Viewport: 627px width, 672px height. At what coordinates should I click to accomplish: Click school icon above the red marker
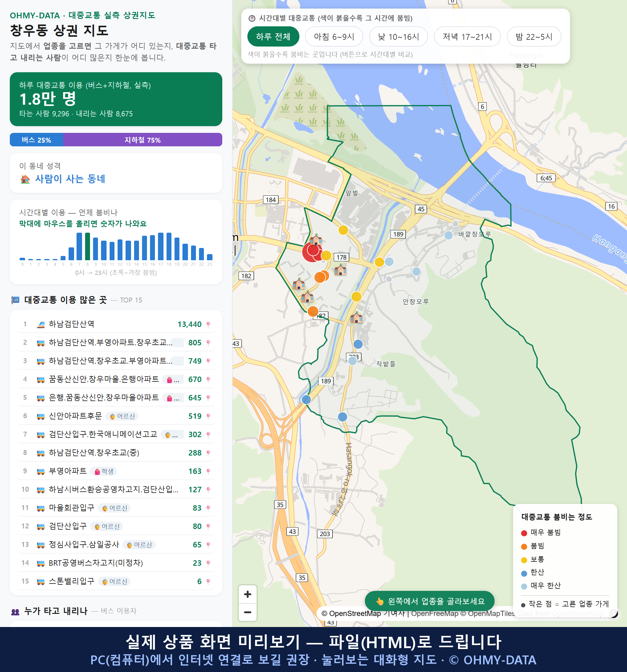point(316,239)
